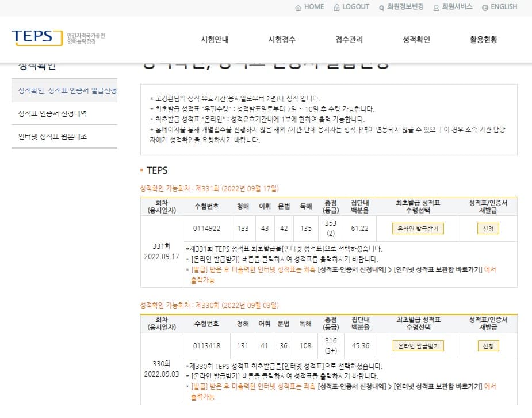The width and height of the screenshot is (532, 418).
Task: Click the 회원정보변경 magnifier icon
Action: coord(381,8)
